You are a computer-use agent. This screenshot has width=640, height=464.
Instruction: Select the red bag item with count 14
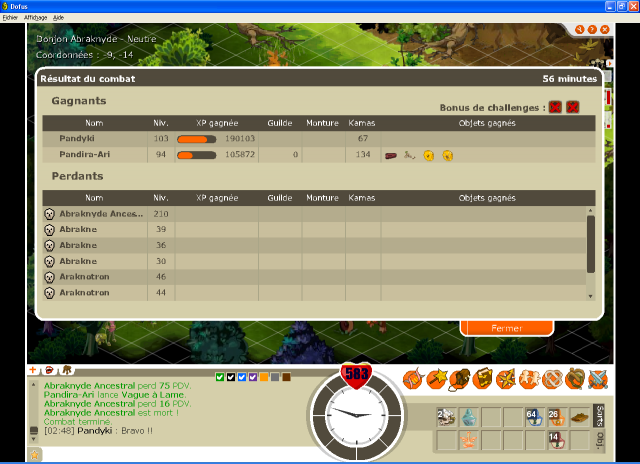tap(557, 440)
